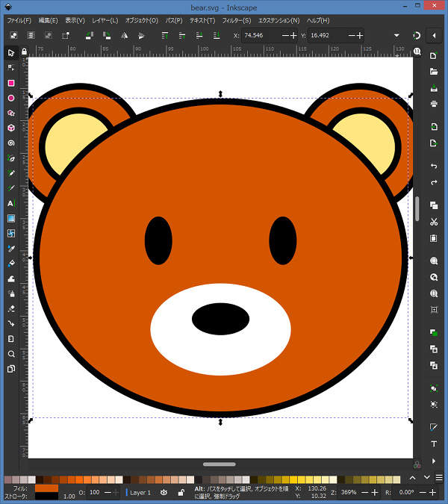
Task: Open the エクステンション(N) menu
Action: click(x=279, y=20)
